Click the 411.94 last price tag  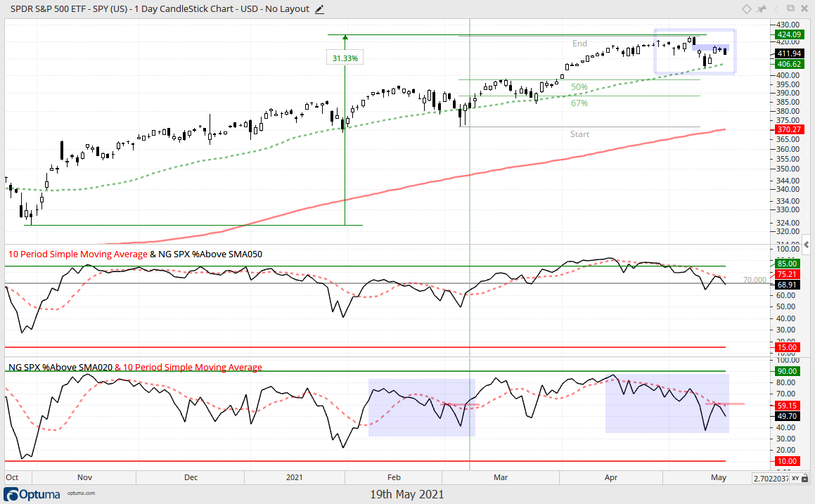tap(788, 53)
